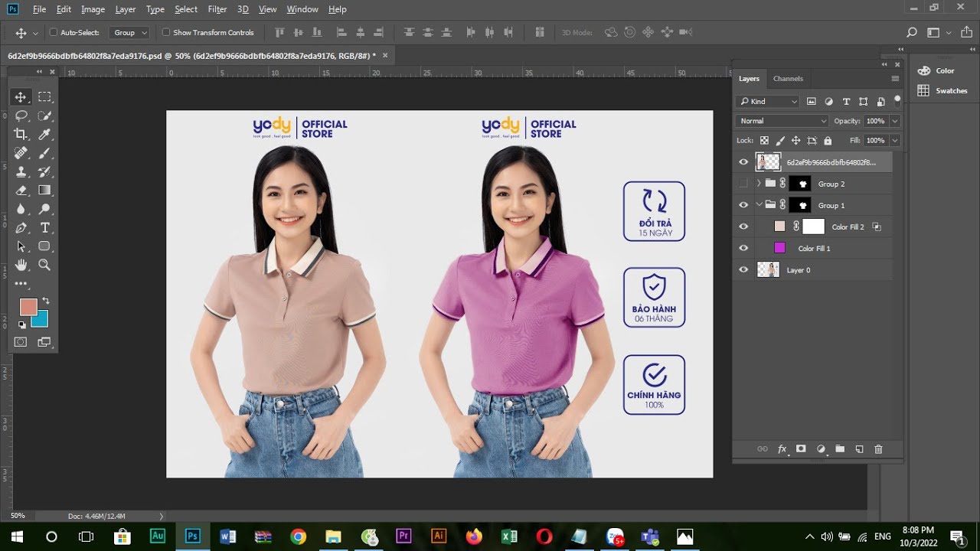The image size is (980, 551).
Task: Open the Kind layer filter dropdown
Action: (768, 101)
